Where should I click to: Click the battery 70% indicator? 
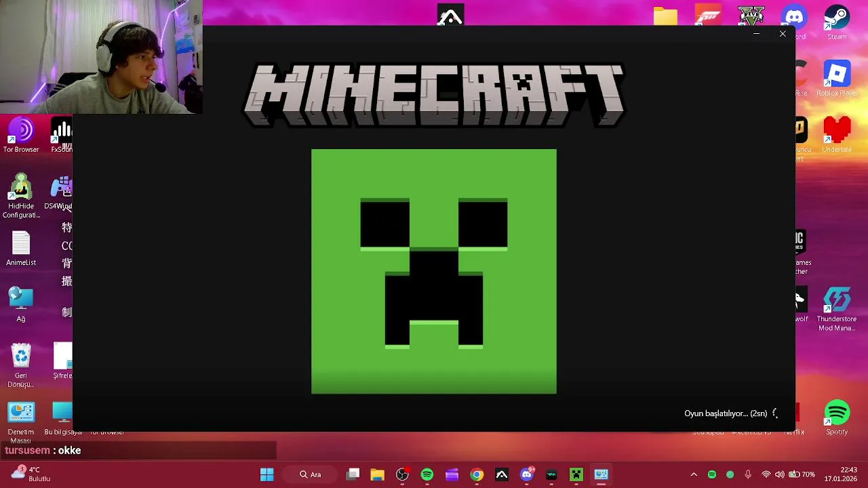[802, 474]
